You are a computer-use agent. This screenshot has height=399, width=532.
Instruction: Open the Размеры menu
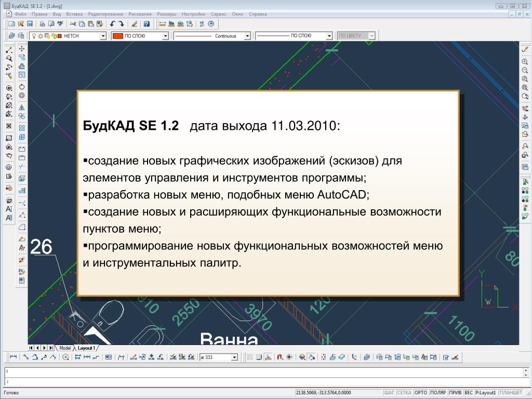167,14
